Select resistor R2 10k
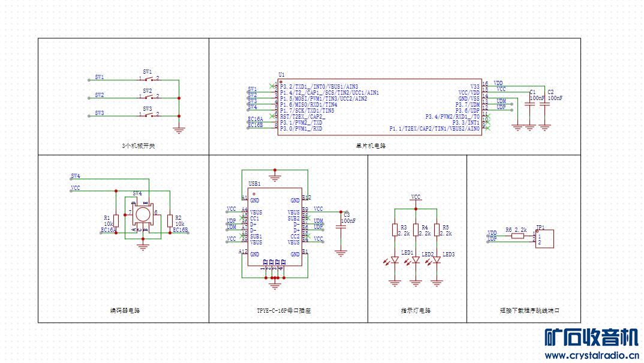This screenshot has height=363, width=644. click(x=170, y=220)
